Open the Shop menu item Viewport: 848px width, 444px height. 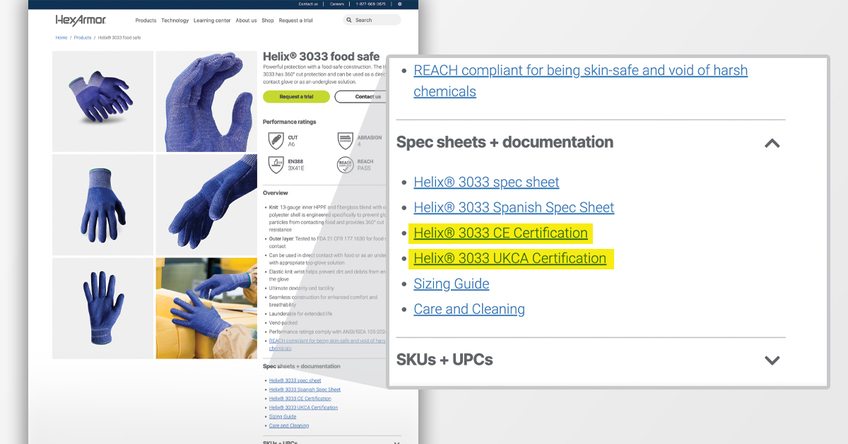[268, 21]
